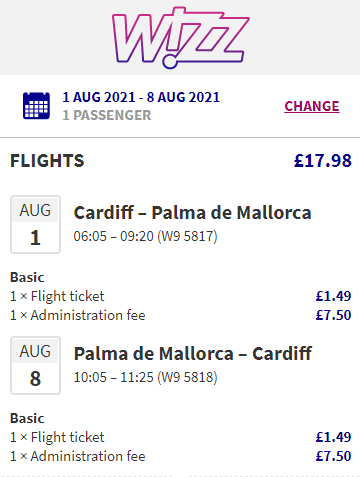Click the 1 PASSENGER text

point(107,115)
